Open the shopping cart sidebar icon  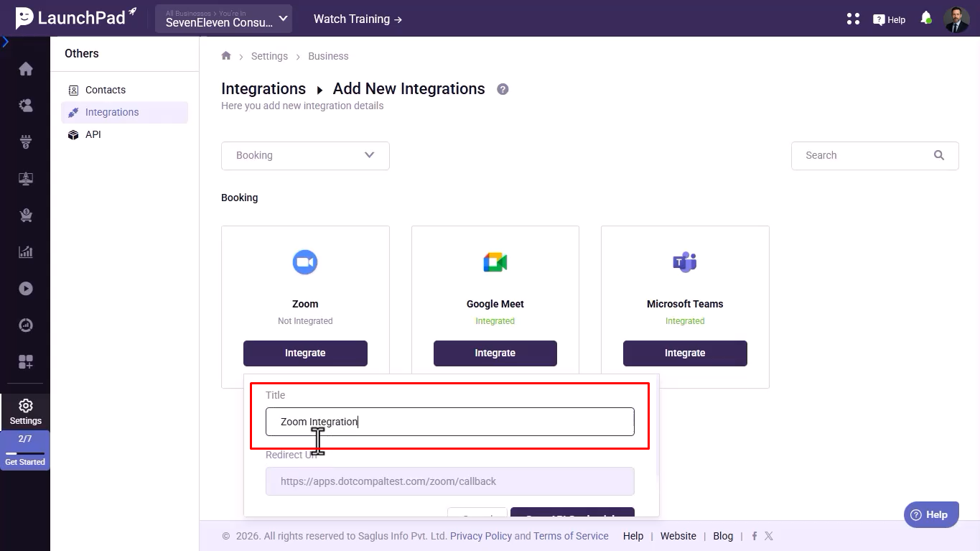tap(26, 216)
